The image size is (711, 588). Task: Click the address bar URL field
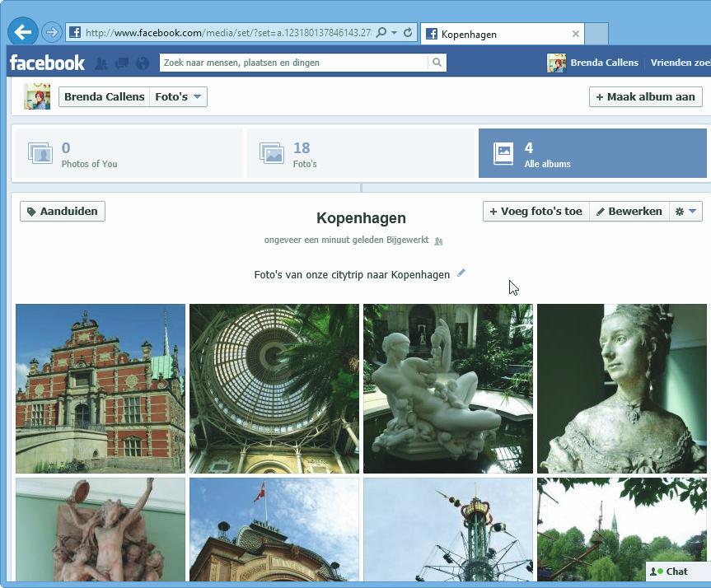pyautogui.click(x=228, y=33)
